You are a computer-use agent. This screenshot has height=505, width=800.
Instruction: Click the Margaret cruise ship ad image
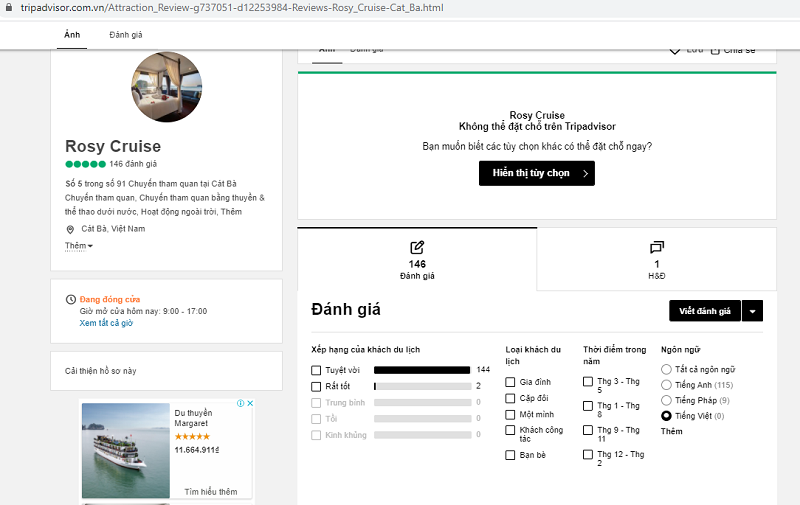126,450
